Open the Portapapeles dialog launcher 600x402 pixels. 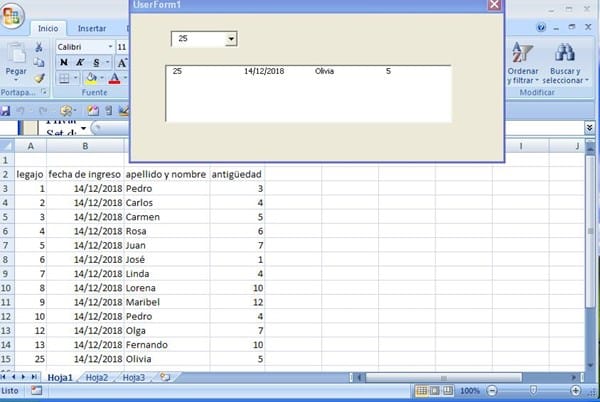[44, 92]
